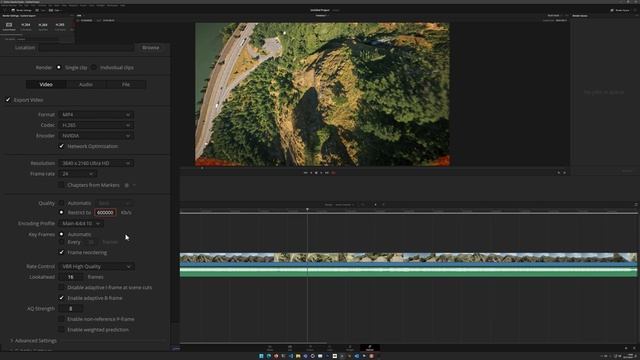This screenshot has height=360, width=640.
Task: Select Render Individual clips radio button
Action: pyautogui.click(x=94, y=67)
